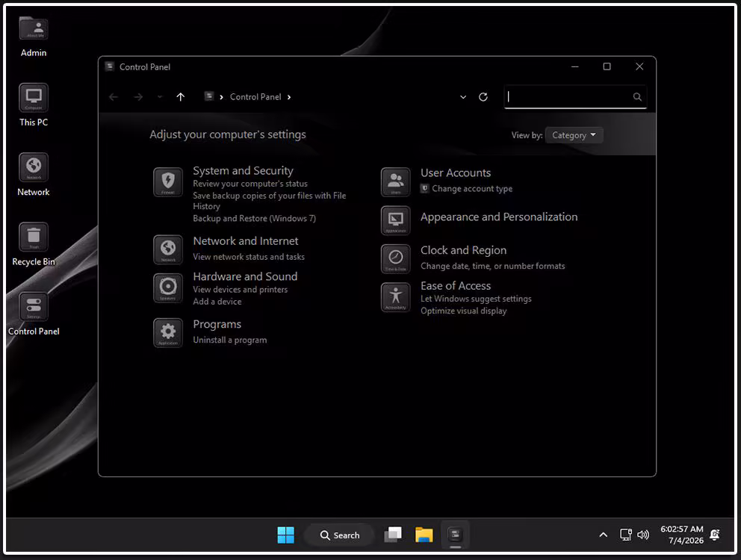Open the Programs gear icon
This screenshot has width=741, height=560.
click(168, 332)
